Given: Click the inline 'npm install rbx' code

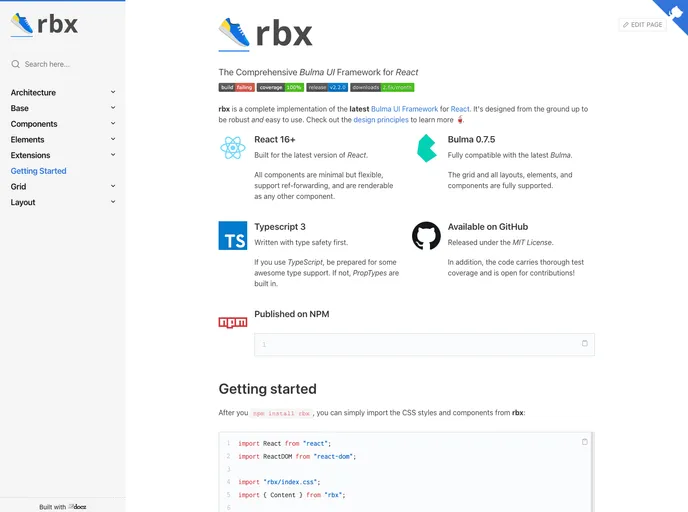Looking at the screenshot, I should pyautogui.click(x=281, y=413).
